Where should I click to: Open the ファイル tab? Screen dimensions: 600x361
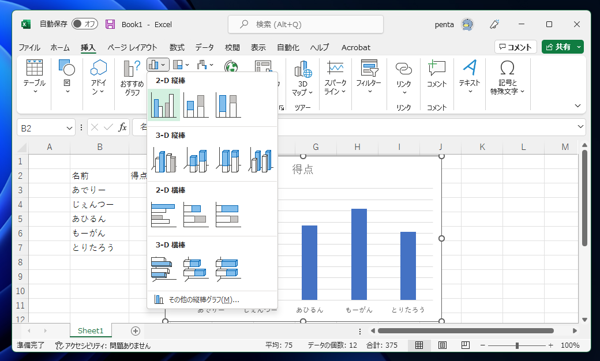click(29, 47)
